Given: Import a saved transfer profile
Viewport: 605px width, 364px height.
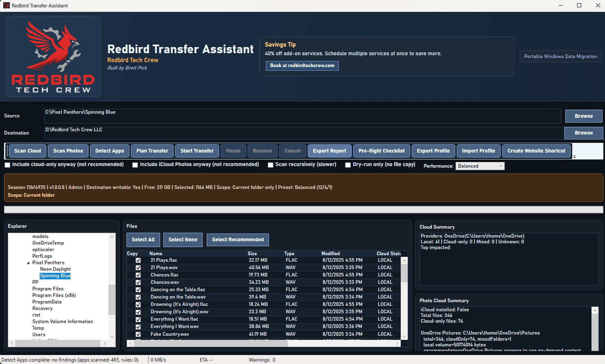Looking at the screenshot, I should pos(478,151).
